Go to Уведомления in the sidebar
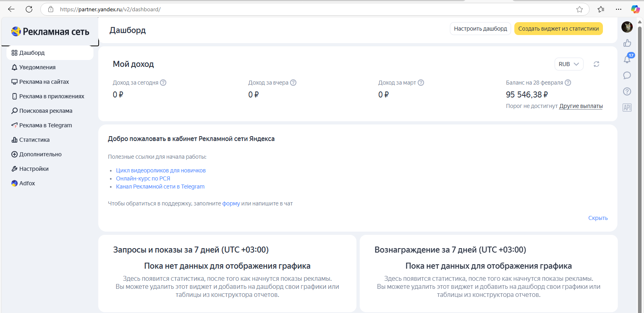The width and height of the screenshot is (644, 313). (x=50, y=67)
